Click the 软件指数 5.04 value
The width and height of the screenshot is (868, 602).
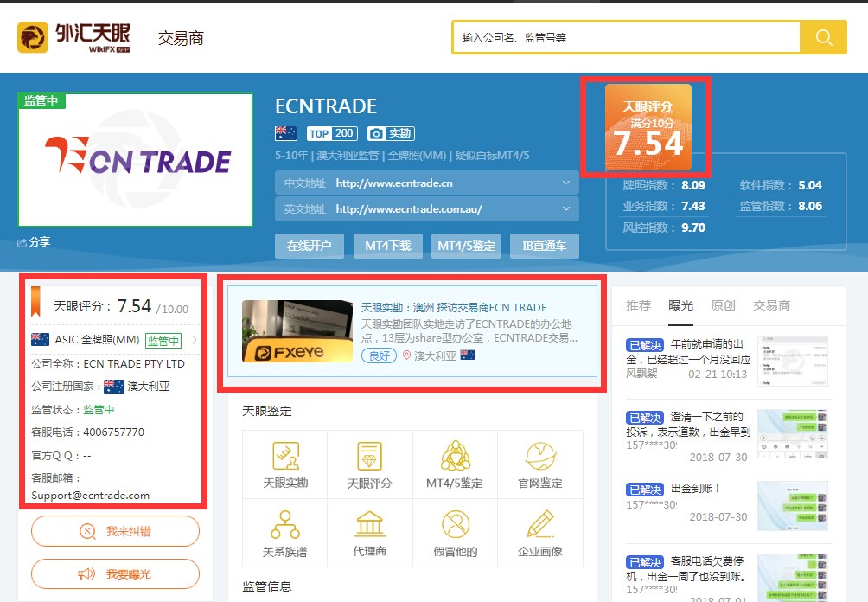tap(810, 185)
